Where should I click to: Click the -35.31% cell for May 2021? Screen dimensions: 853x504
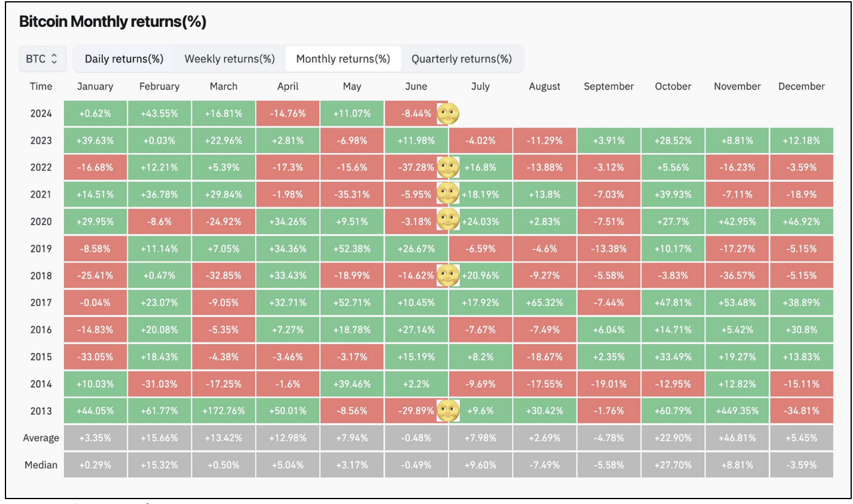click(x=352, y=195)
